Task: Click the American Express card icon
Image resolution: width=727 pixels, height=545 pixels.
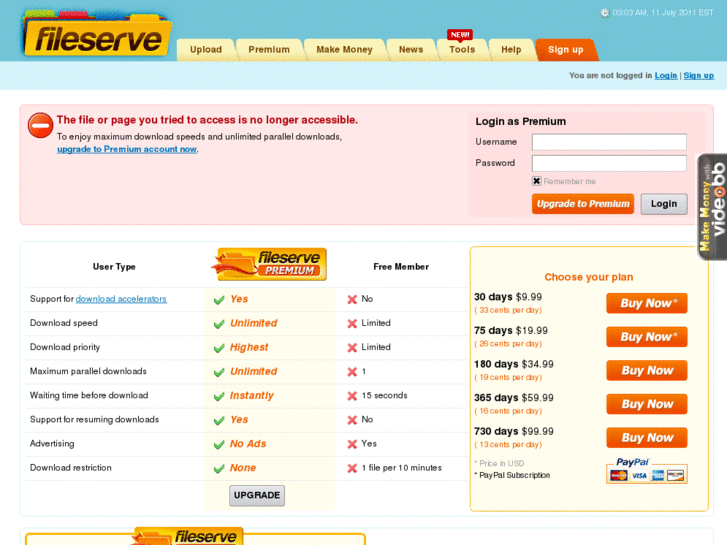Action: (x=657, y=475)
